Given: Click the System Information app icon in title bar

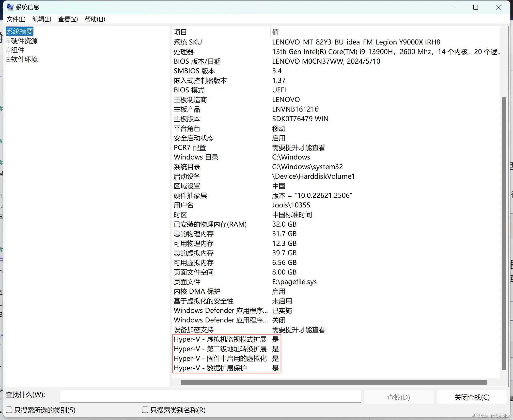Looking at the screenshot, I should point(10,7).
